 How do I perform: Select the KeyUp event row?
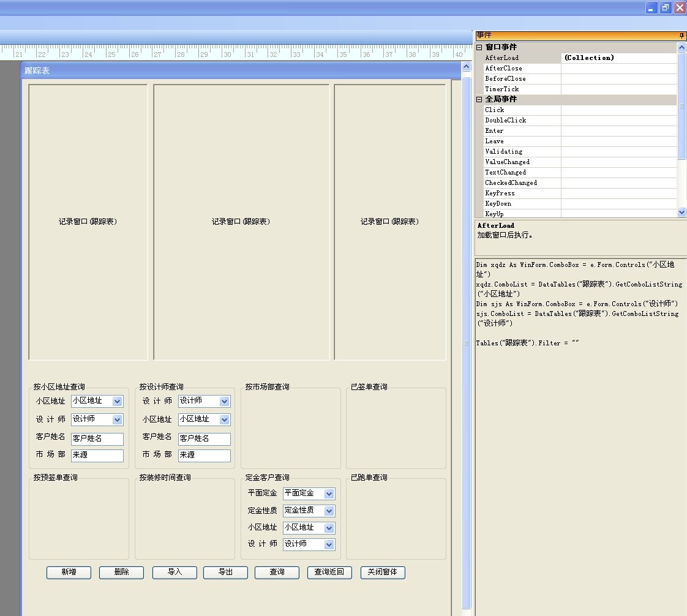(x=580, y=214)
